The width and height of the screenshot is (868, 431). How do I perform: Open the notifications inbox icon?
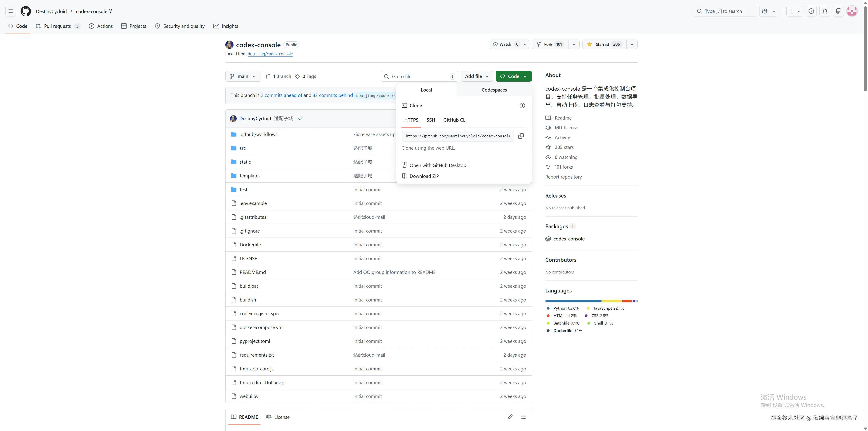(838, 11)
